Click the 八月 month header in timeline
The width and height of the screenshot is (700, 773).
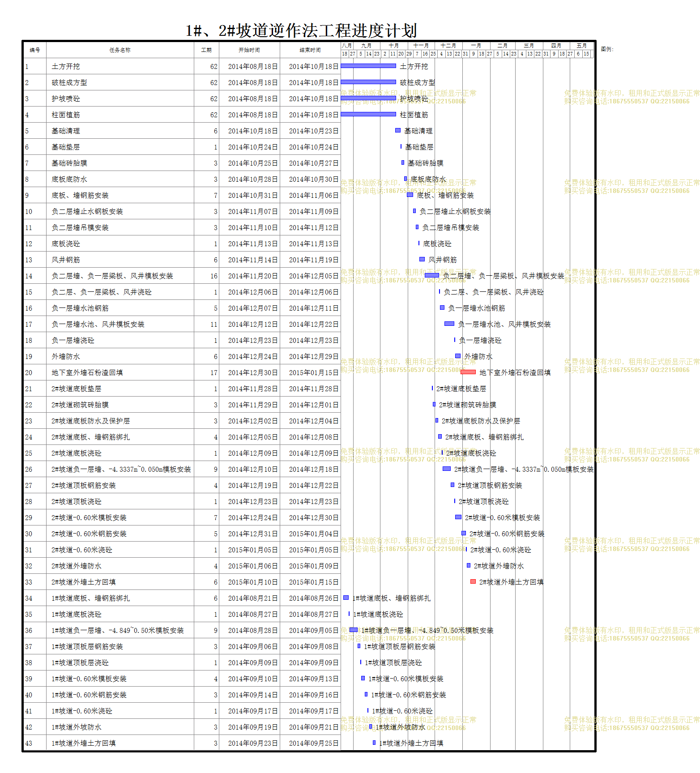(347, 46)
